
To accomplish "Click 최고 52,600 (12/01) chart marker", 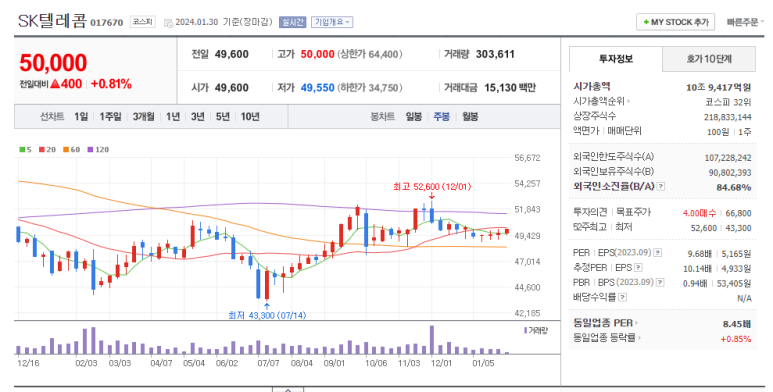I will (432, 187).
